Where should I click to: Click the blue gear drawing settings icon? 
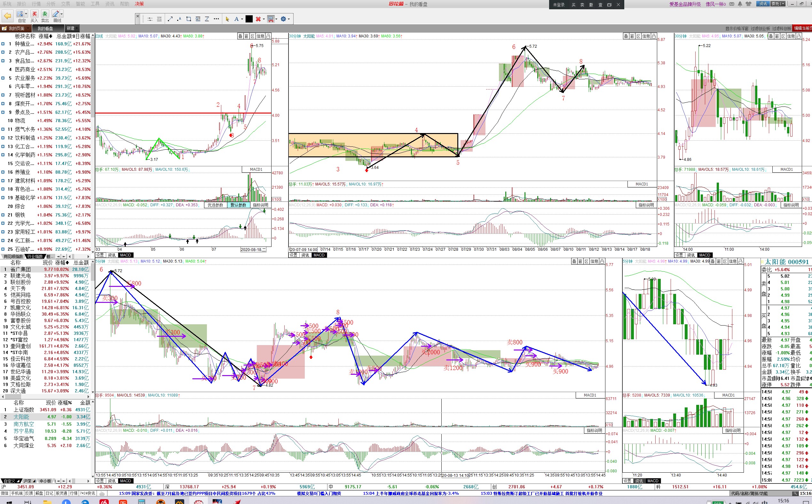pyautogui.click(x=283, y=19)
